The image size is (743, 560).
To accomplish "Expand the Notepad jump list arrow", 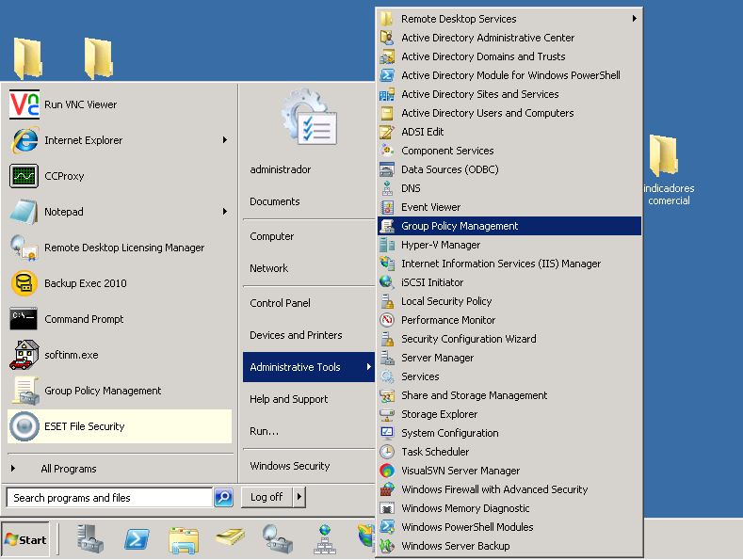I will (225, 212).
